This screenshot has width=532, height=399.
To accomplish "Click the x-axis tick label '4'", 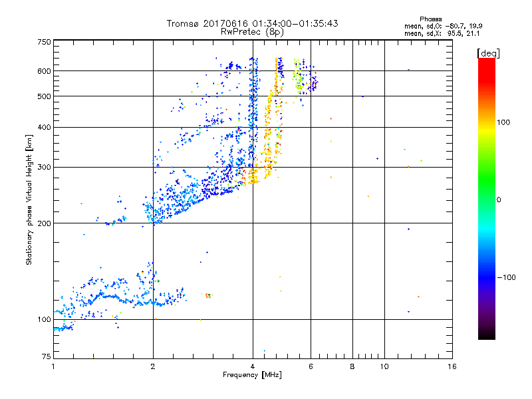I will (x=253, y=366).
